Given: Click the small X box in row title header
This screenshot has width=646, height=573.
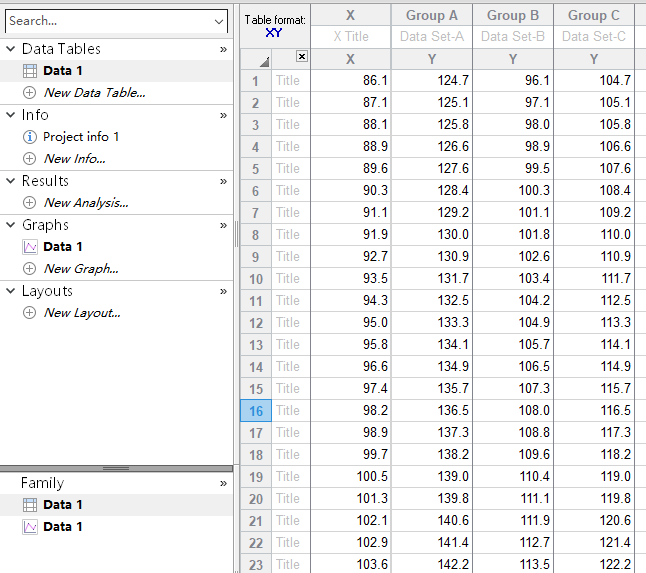Looking at the screenshot, I should pyautogui.click(x=302, y=56).
